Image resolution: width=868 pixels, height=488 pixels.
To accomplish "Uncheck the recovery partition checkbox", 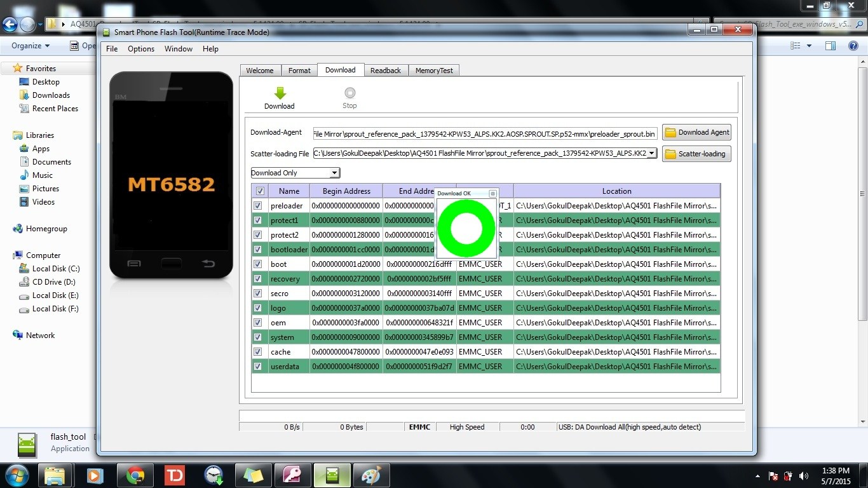I will point(257,278).
